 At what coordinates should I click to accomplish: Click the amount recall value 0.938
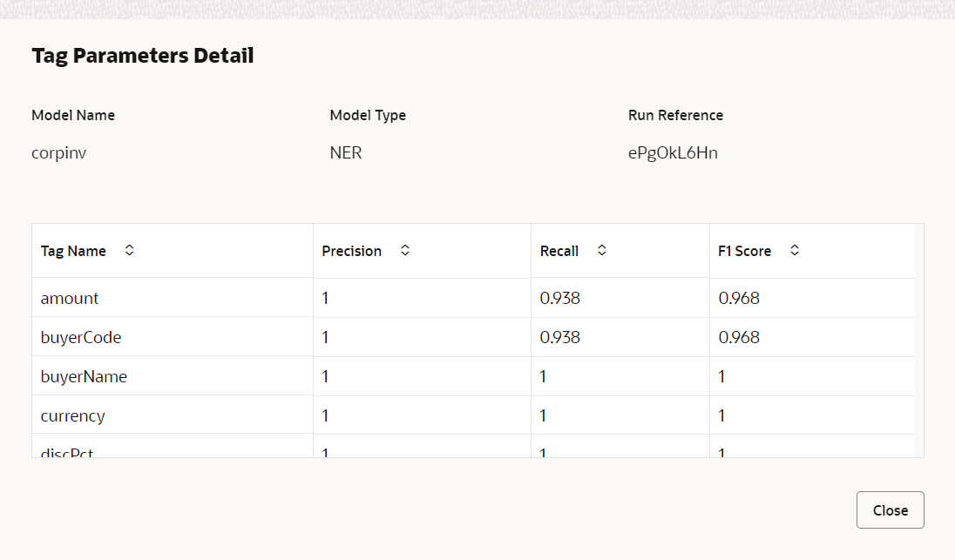559,298
